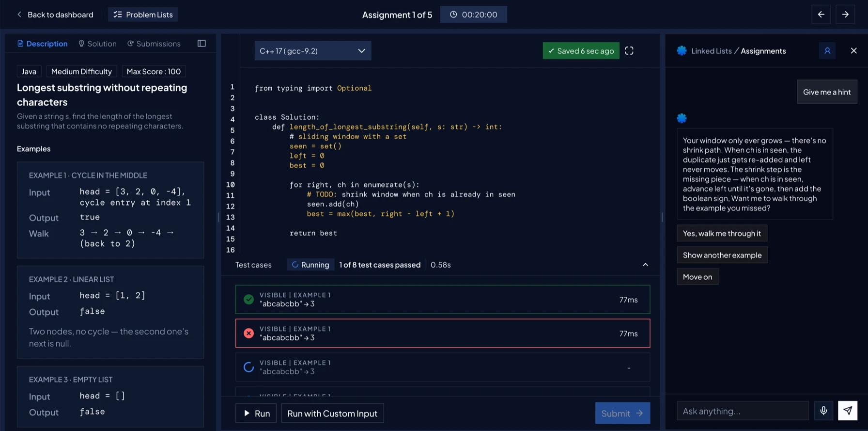Collapse the description side panel icon
This screenshot has width=868, height=431.
coord(201,44)
